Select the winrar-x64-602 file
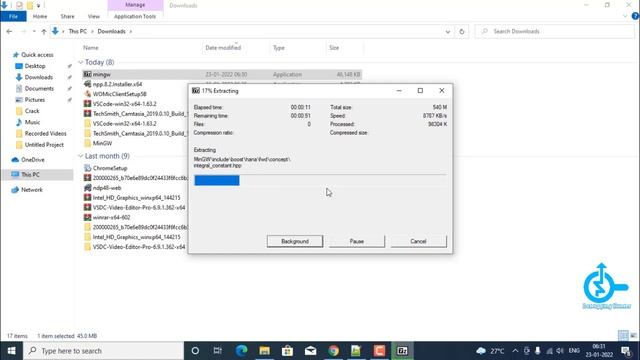The height and width of the screenshot is (360, 640). coord(111,218)
